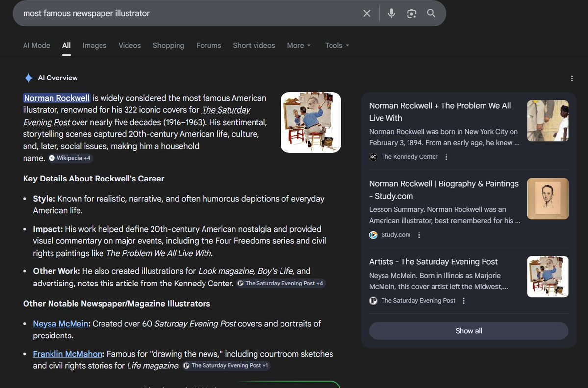Open the Study.com result's three-dot menu
The width and height of the screenshot is (588, 388).
pos(419,235)
